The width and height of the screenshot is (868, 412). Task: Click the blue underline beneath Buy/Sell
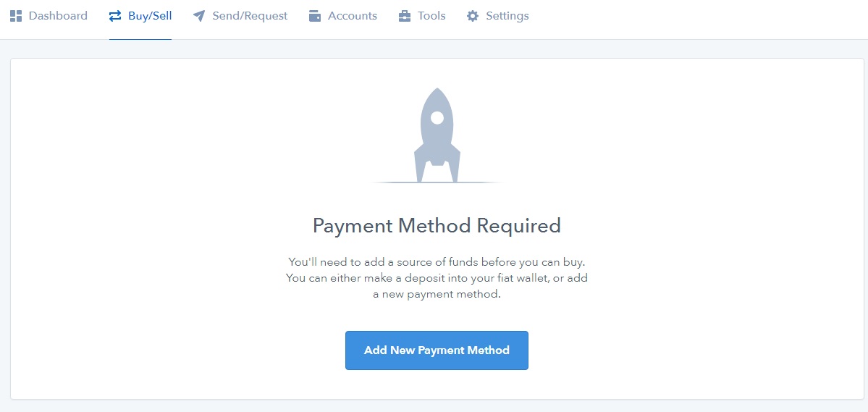coord(140,38)
